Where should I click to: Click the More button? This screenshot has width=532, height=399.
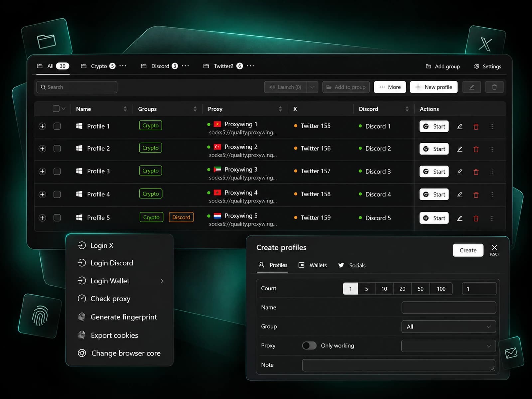(x=390, y=87)
